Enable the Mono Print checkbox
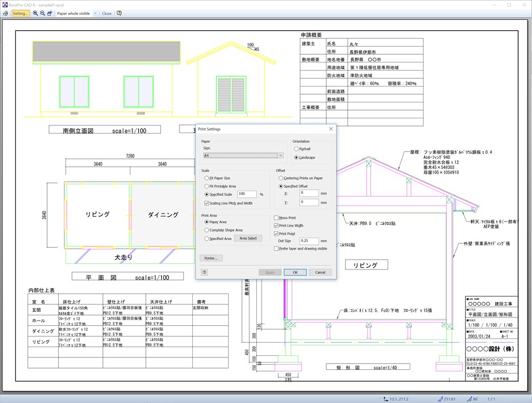This screenshot has width=532, height=403. 276,217
